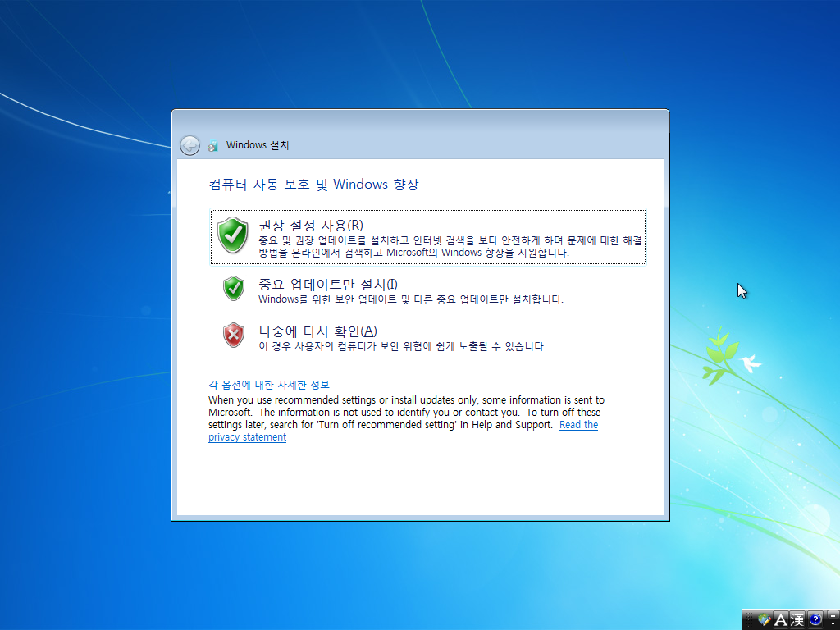Click the language bar dotted grip handle

(749, 620)
